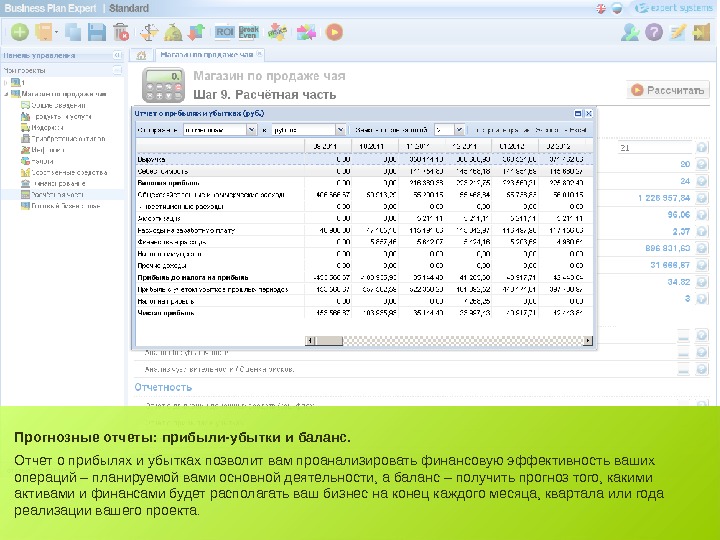Close the 'Магазин по продаже чая' tab
Image resolution: width=720 pixels, height=540 pixels.
point(259,54)
